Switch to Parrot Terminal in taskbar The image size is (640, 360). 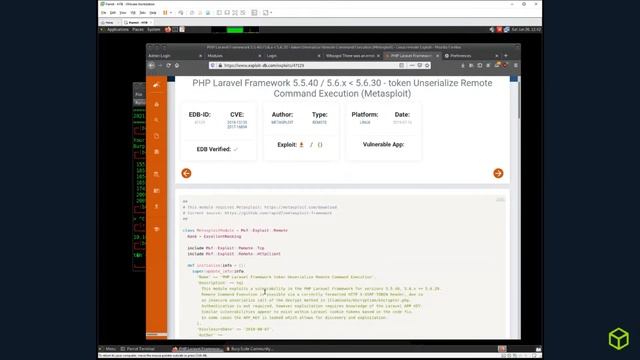(138, 349)
